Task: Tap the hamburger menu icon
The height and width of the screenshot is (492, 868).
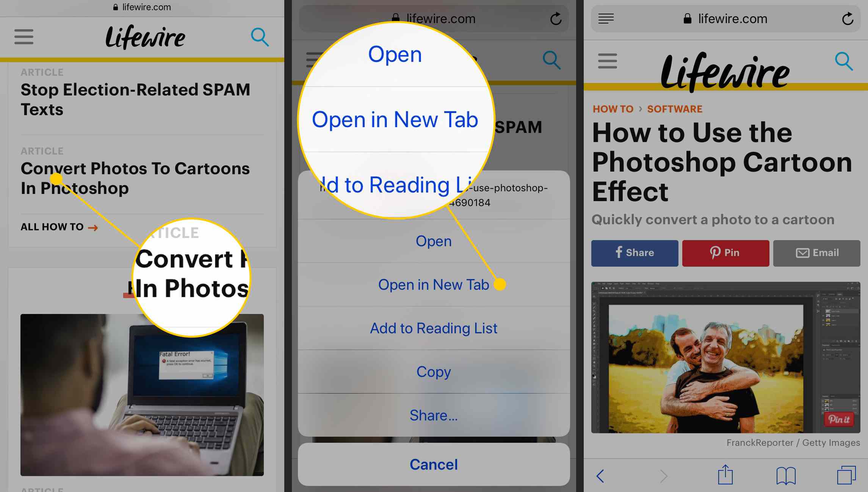Action: (23, 36)
